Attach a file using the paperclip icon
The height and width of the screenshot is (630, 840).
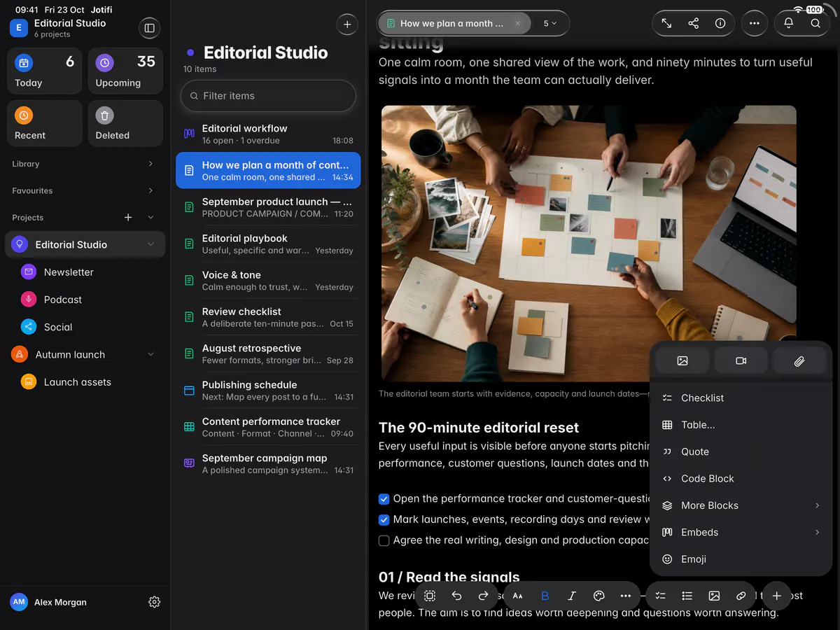[x=799, y=360]
